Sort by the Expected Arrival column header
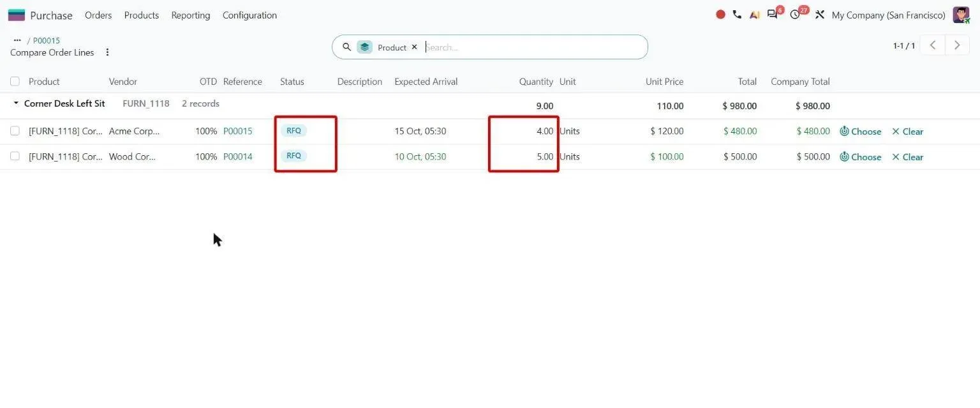The width and height of the screenshot is (980, 408). point(426,82)
